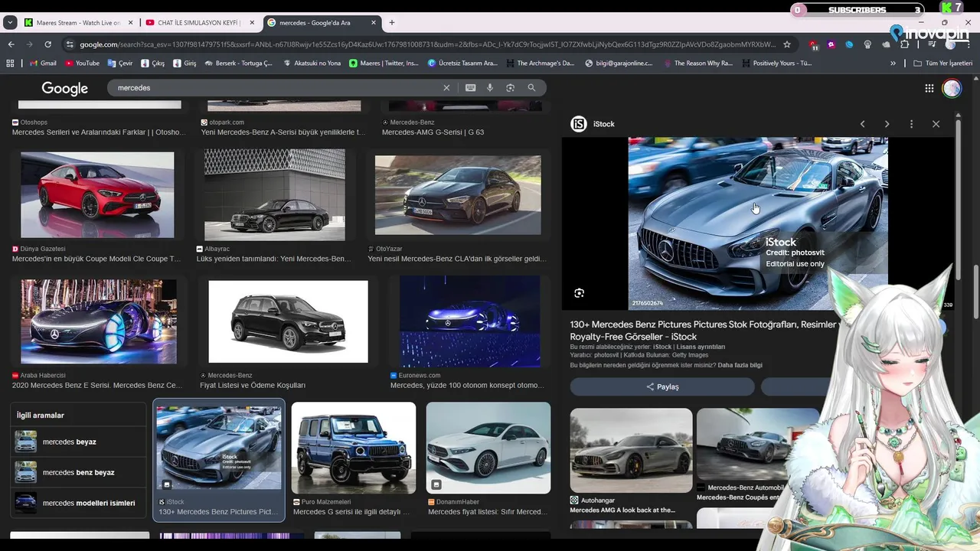The image size is (980, 551).
Task: Open red Mercedes coupe thumbnail from Dünya Gazetesi
Action: pyautogui.click(x=97, y=195)
